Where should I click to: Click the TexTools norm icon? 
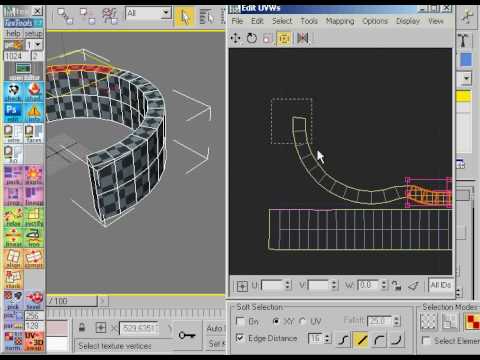coord(13,341)
